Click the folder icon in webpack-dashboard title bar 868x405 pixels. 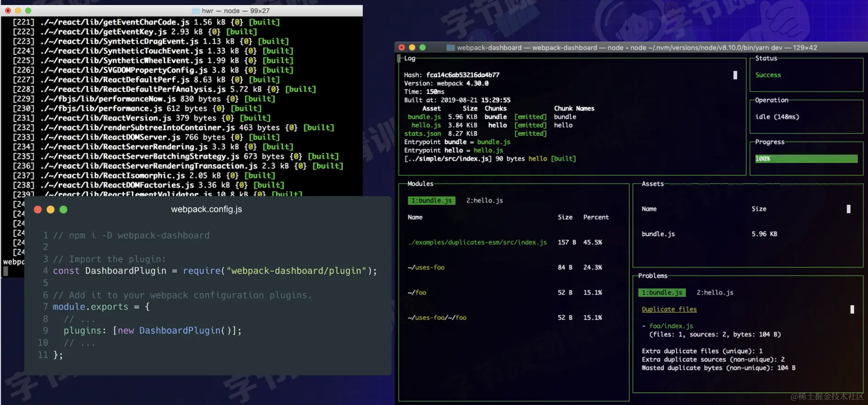(x=451, y=47)
